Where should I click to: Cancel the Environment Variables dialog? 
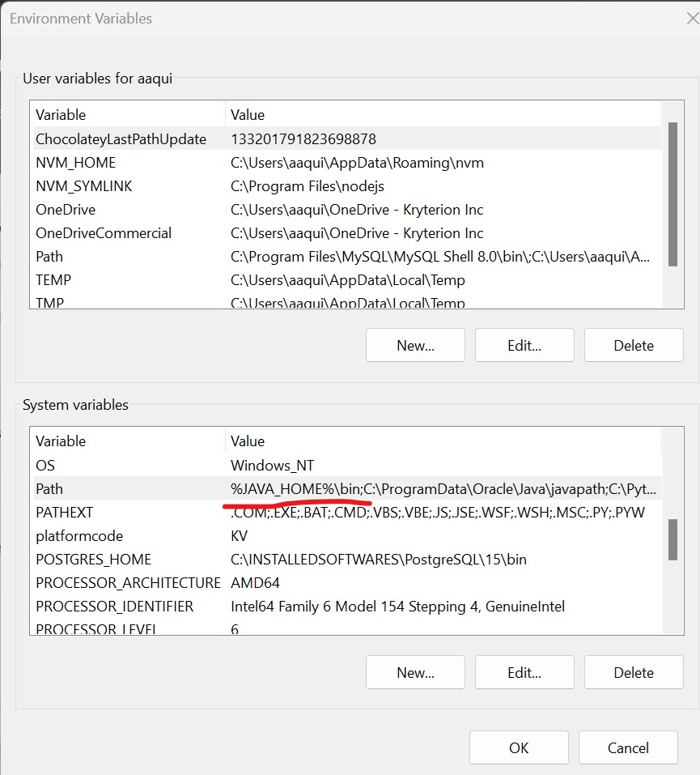click(628, 747)
